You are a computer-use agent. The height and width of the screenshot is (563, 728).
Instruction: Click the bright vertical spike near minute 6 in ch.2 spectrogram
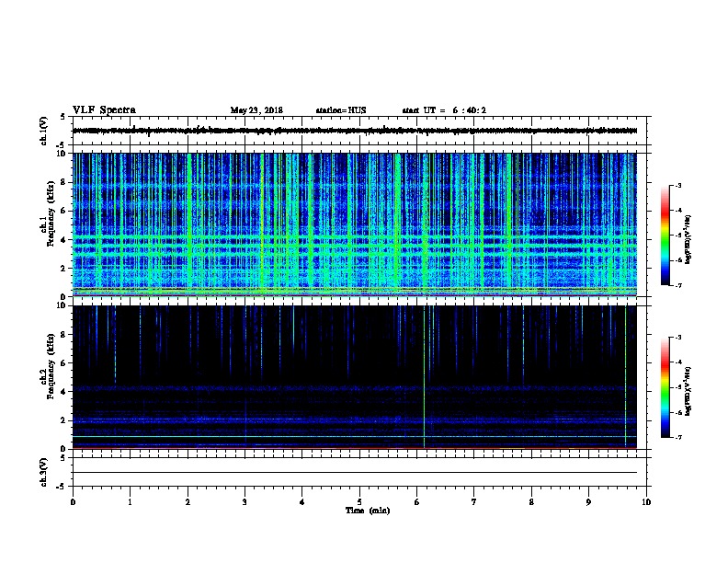pyautogui.click(x=424, y=377)
